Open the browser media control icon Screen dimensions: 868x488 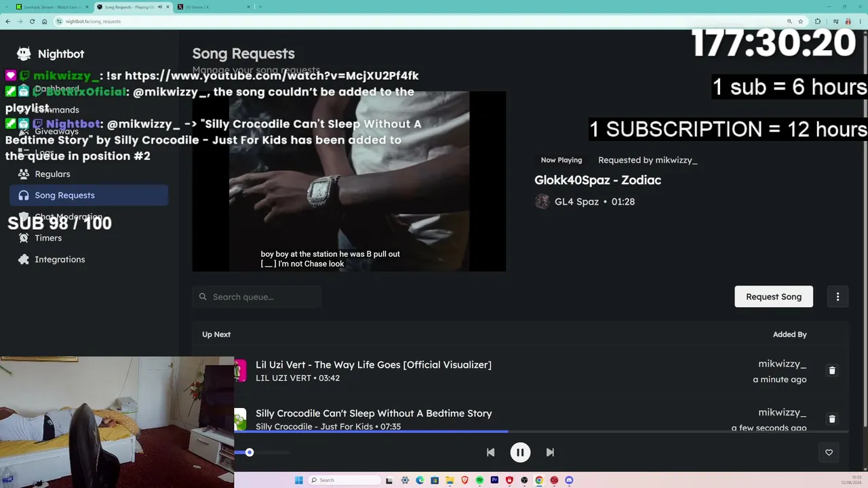pyautogui.click(x=835, y=21)
